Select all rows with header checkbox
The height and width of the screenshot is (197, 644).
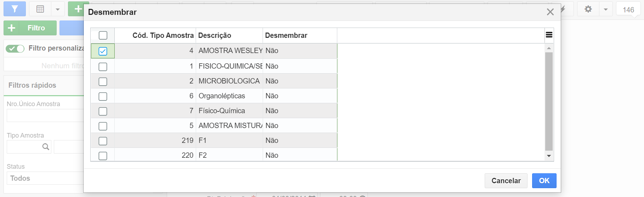coord(103,35)
